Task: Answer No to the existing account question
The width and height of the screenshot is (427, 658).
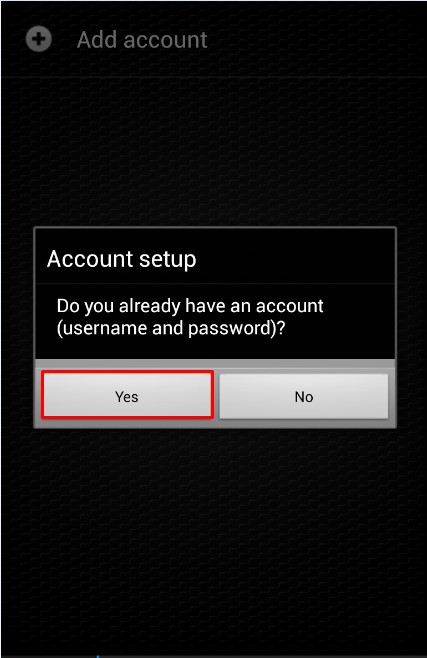Action: [304, 396]
